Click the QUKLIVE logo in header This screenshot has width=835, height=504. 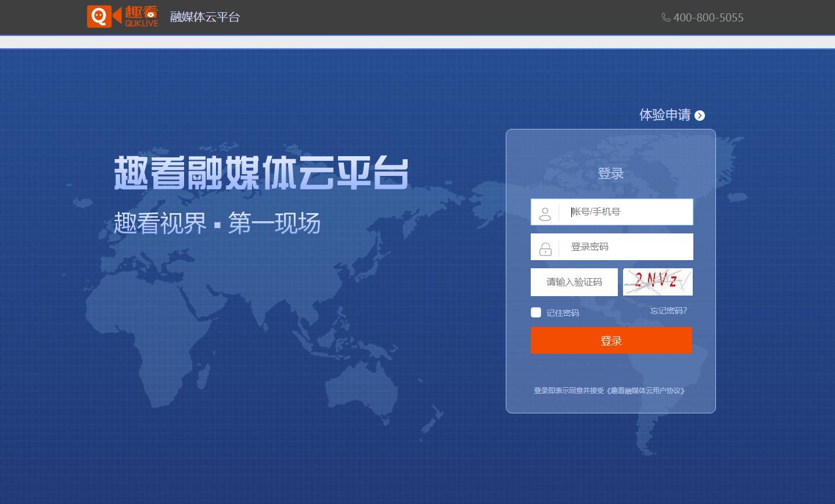123,16
